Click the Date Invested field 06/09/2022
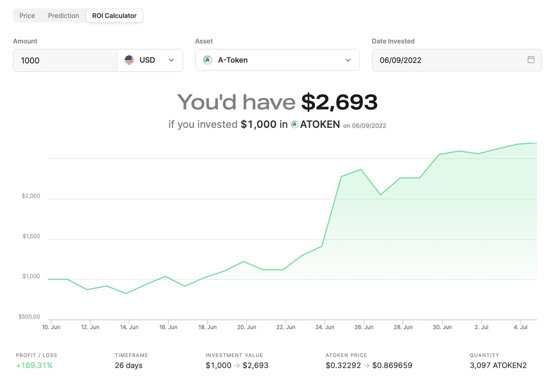 click(x=457, y=60)
